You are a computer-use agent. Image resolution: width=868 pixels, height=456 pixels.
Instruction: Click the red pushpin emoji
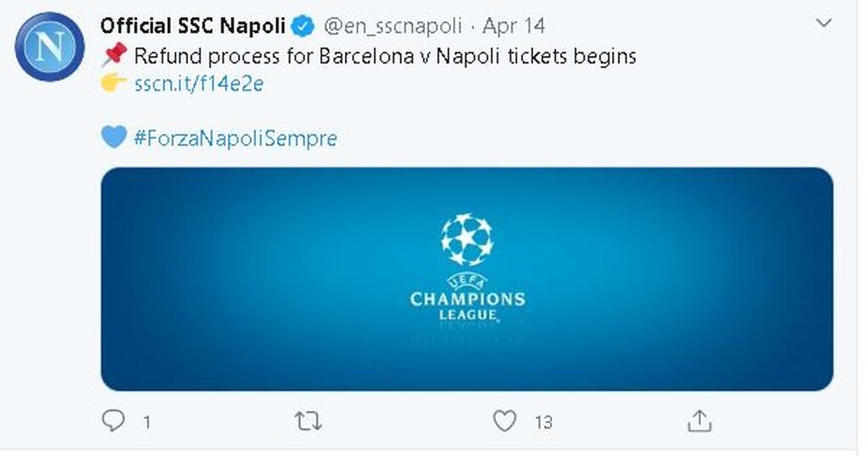tap(114, 57)
